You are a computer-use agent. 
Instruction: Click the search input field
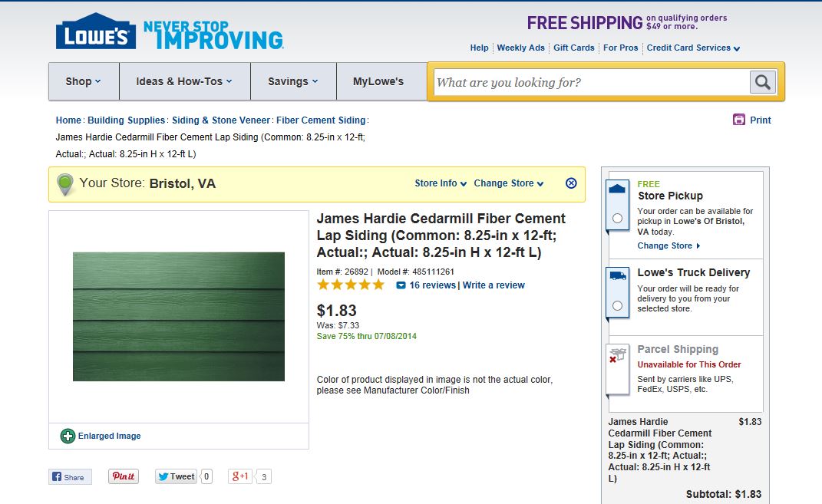591,82
